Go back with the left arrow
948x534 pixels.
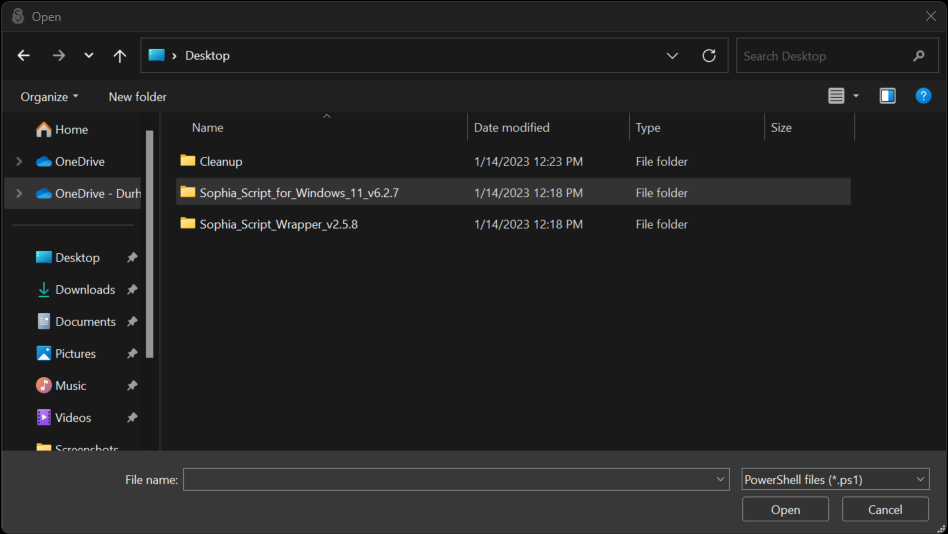24,56
